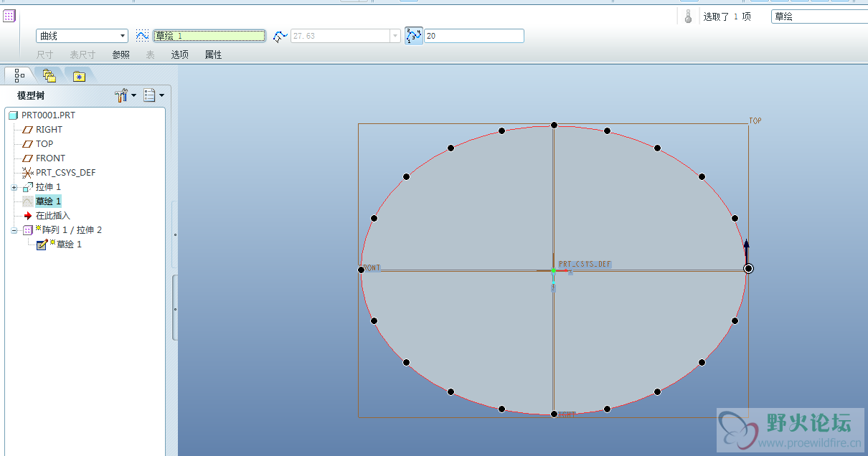Switch to the folder browser navigator tab
Screen dimensions: 868x456
49,75
